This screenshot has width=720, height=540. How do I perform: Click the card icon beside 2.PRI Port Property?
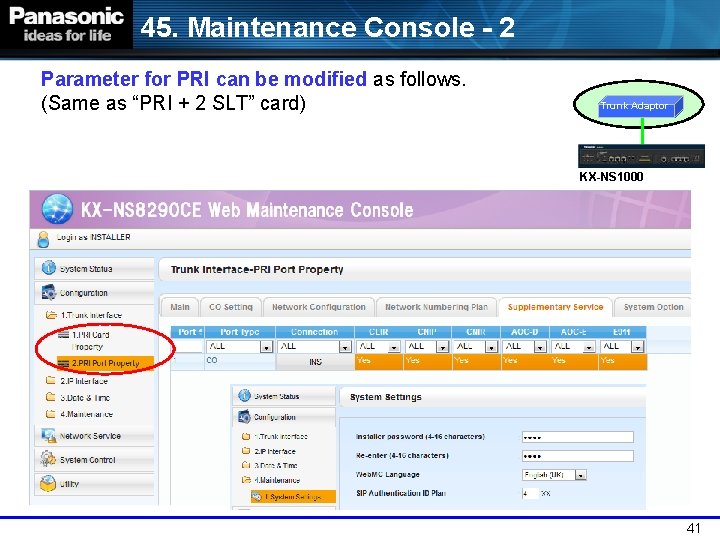[63, 363]
